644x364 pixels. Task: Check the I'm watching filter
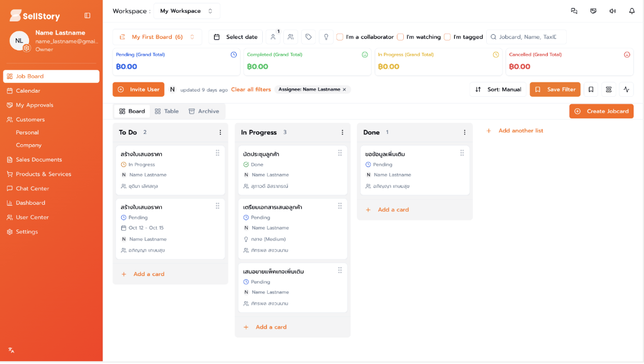[x=400, y=37]
